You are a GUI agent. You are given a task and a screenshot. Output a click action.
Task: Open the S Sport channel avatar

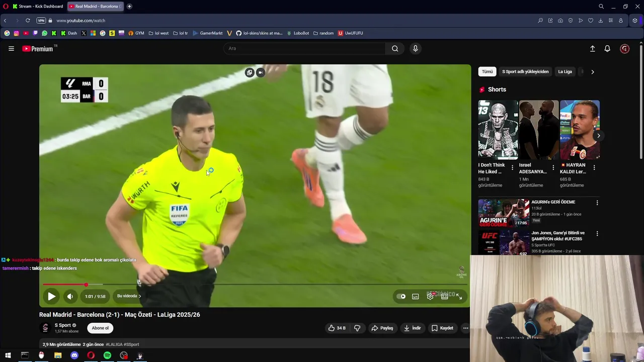(x=45, y=328)
